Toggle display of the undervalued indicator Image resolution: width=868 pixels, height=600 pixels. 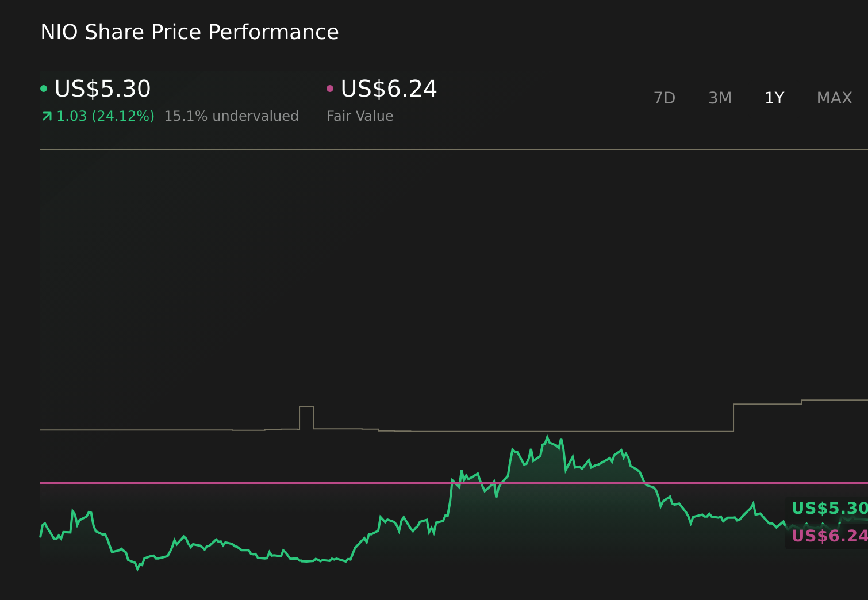coord(231,116)
